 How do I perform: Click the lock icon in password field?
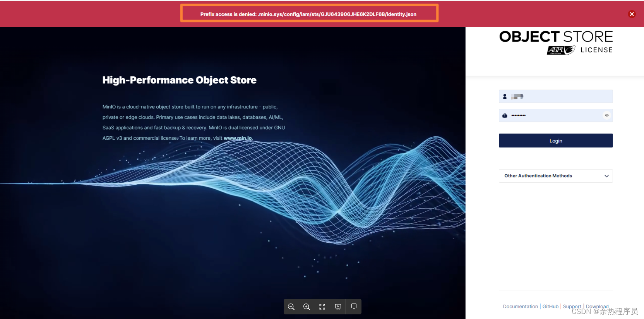(x=505, y=115)
